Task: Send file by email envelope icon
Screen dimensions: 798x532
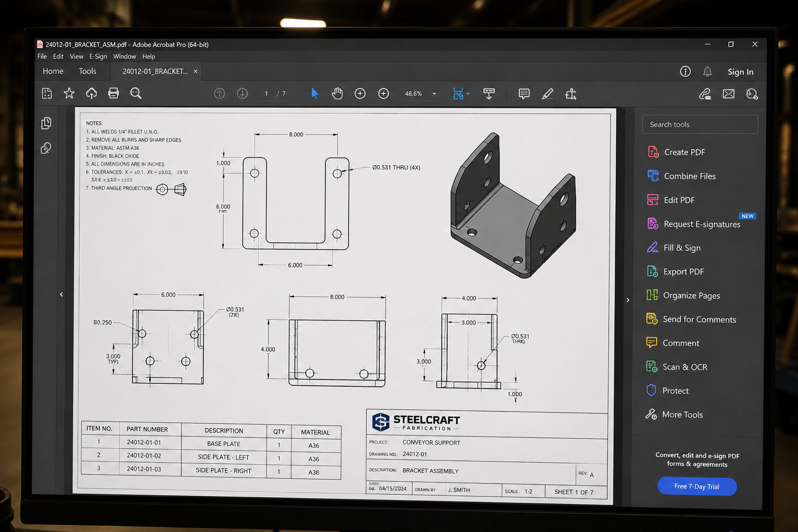Action: [729, 94]
